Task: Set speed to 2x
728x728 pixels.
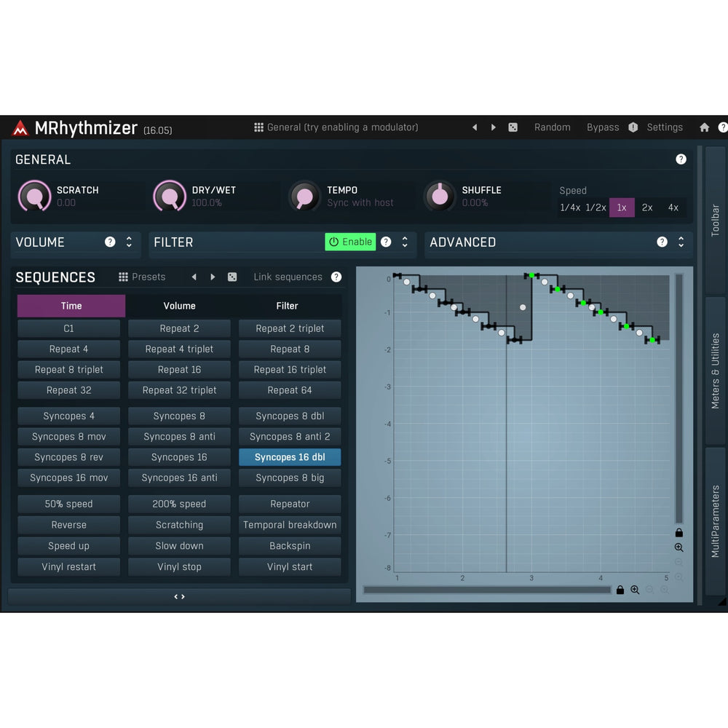Action: (647, 207)
